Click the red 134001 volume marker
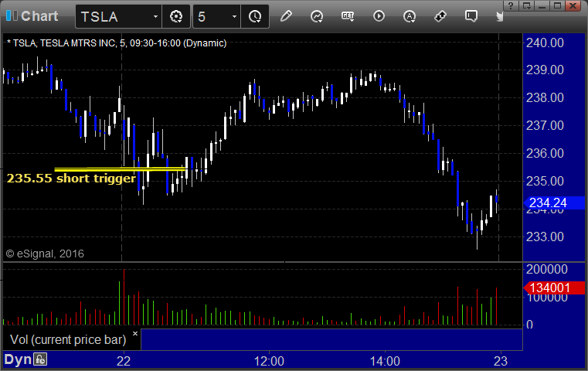The width and height of the screenshot is (588, 371). click(554, 288)
